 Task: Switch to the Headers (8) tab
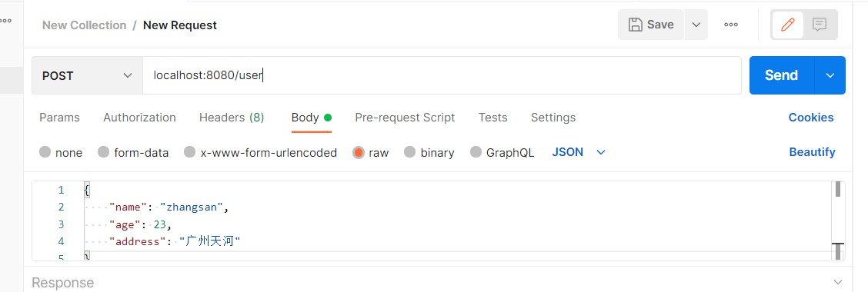tap(232, 118)
